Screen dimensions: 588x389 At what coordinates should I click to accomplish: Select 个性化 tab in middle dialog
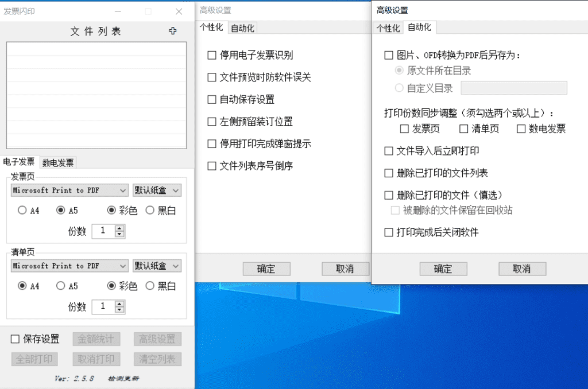[211, 28]
